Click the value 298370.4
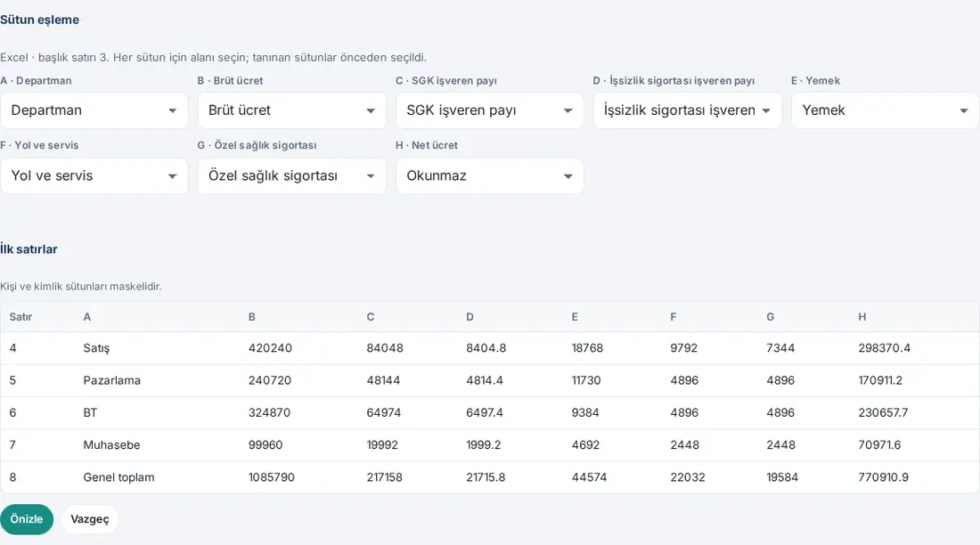 (x=885, y=348)
